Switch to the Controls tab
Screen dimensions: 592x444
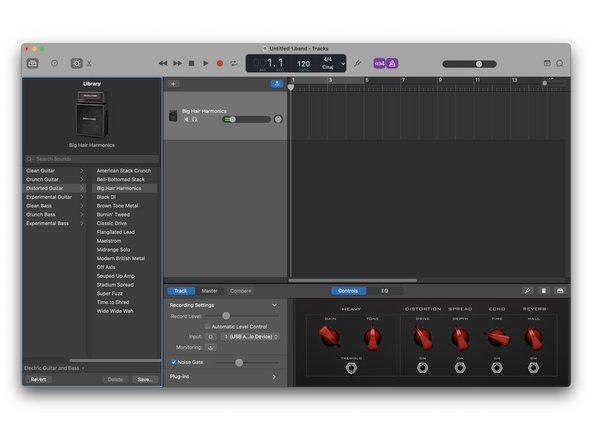click(348, 291)
